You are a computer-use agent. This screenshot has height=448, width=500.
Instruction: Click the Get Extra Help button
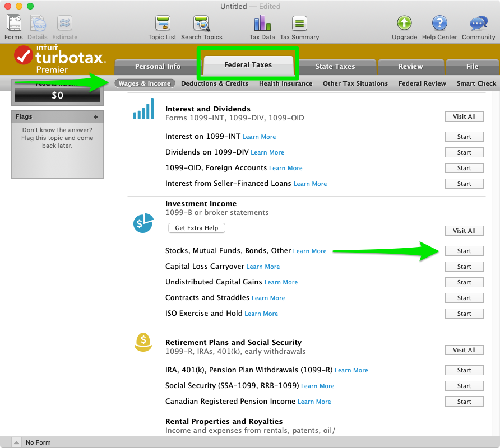tap(196, 228)
